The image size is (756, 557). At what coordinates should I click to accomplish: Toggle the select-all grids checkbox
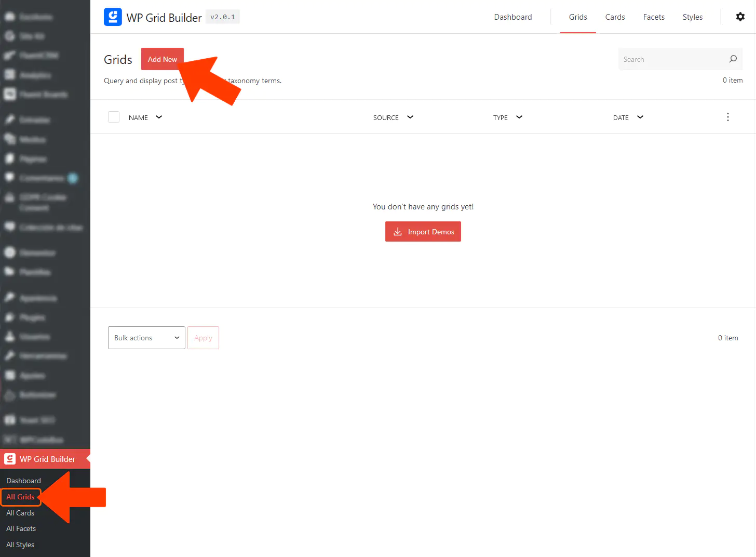114,117
